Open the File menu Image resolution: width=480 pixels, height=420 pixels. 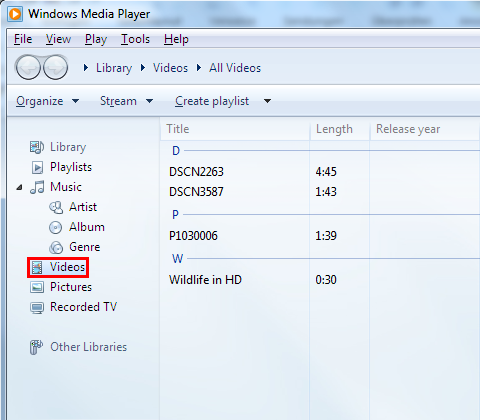[x=23, y=39]
